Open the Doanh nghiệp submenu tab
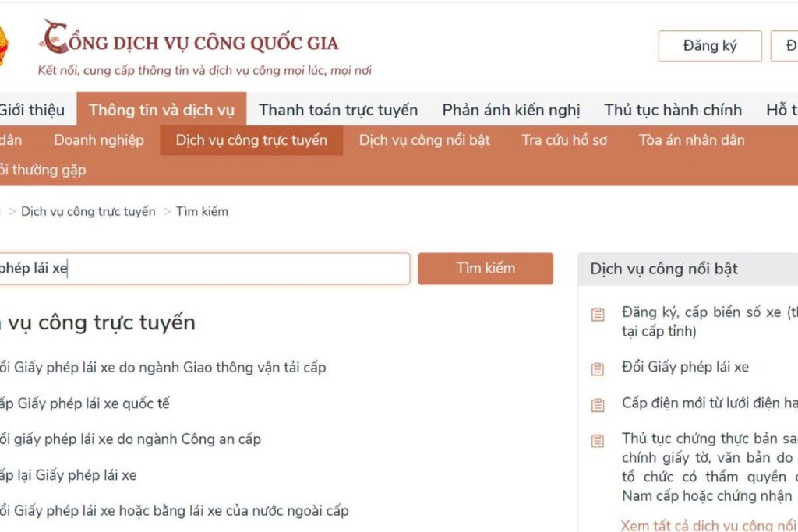The width and height of the screenshot is (798, 532). click(99, 140)
